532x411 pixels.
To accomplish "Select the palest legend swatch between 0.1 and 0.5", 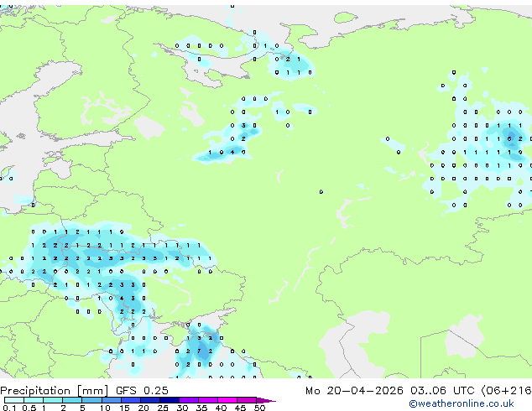I will coord(14,400).
